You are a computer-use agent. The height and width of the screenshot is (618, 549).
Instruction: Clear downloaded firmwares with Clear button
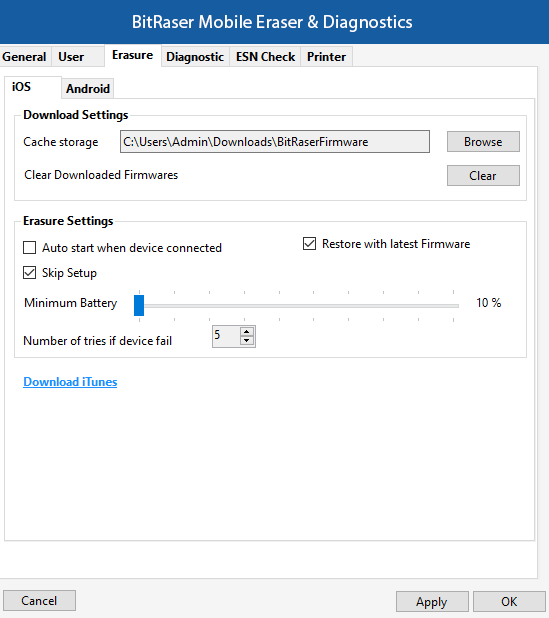pyautogui.click(x=483, y=175)
